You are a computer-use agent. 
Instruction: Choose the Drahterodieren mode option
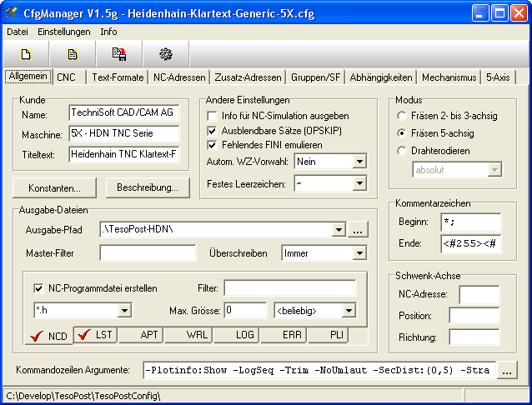pos(403,151)
